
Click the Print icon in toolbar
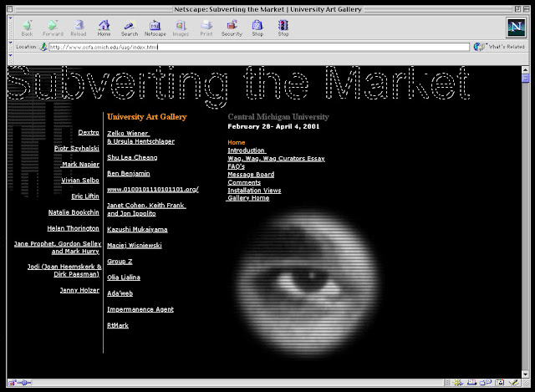[x=206, y=26]
